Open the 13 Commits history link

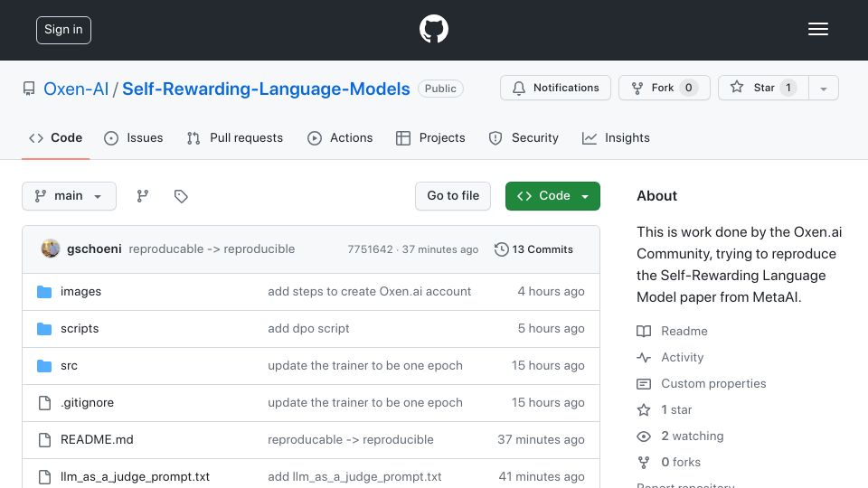533,249
